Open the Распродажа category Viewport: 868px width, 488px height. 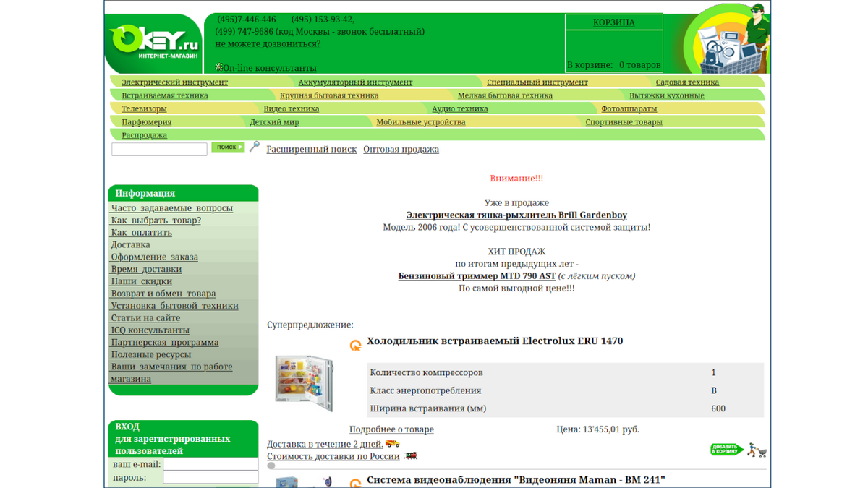click(x=144, y=135)
